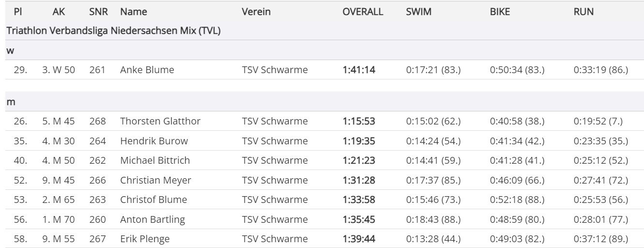644x248 pixels.
Task: Click the SNR column header
Action: 98,12
